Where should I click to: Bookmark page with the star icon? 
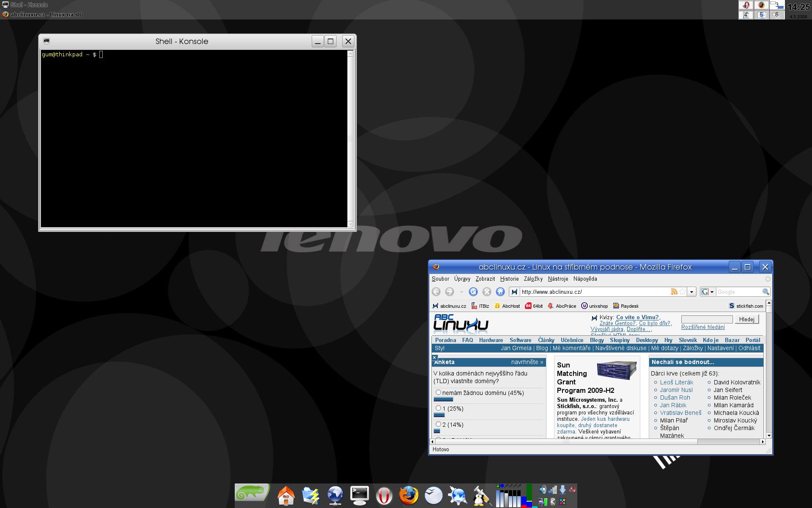coord(683,292)
